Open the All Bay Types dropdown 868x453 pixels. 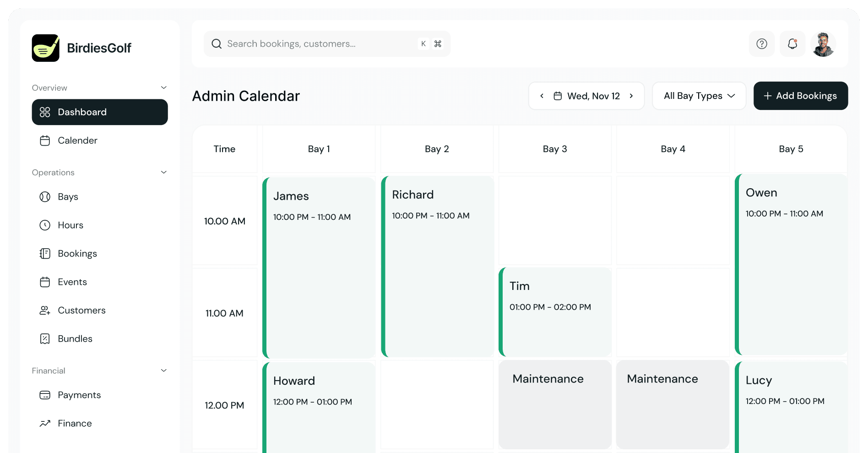(699, 96)
